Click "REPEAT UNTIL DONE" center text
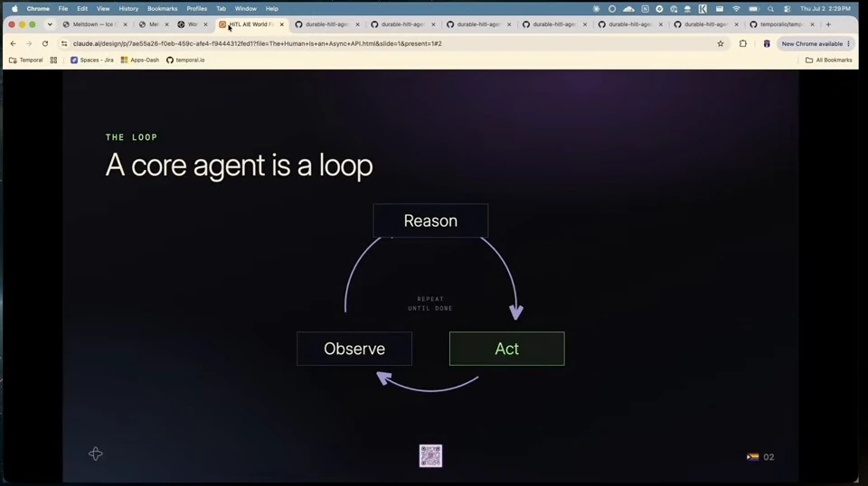868x486 pixels. tap(430, 304)
